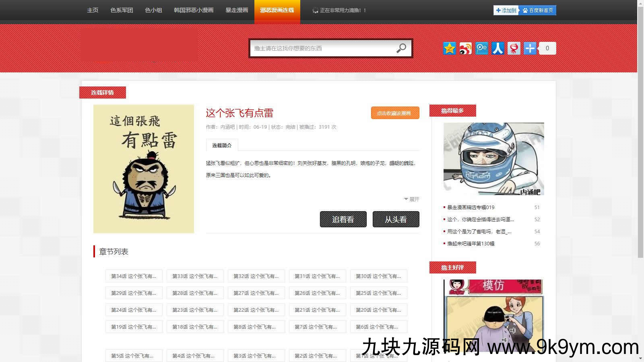Open chapter 第27话
The height and width of the screenshot is (362, 644).
(256, 293)
